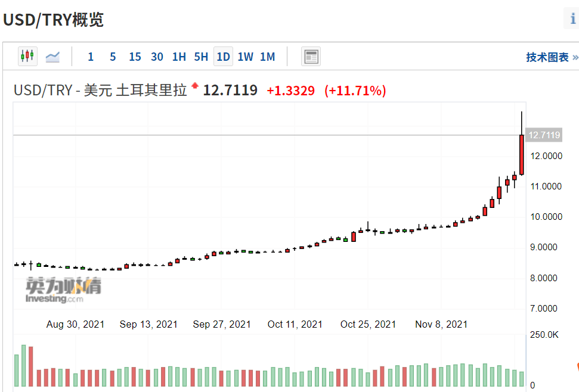Switch to the line chart icon

tap(52, 57)
